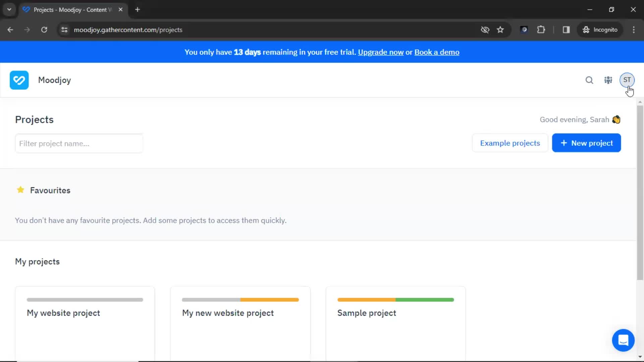The image size is (644, 362).
Task: Click the Moodjoy logo icon
Action: click(x=18, y=80)
